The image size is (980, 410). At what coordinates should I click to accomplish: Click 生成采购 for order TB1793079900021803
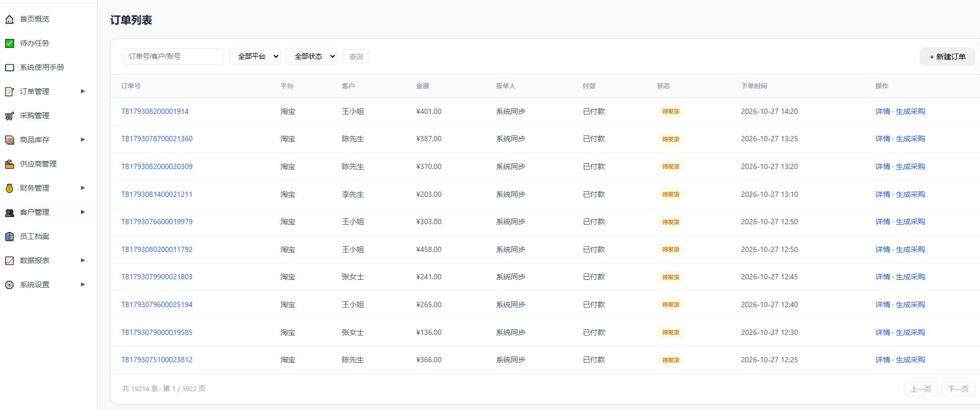coord(910,277)
